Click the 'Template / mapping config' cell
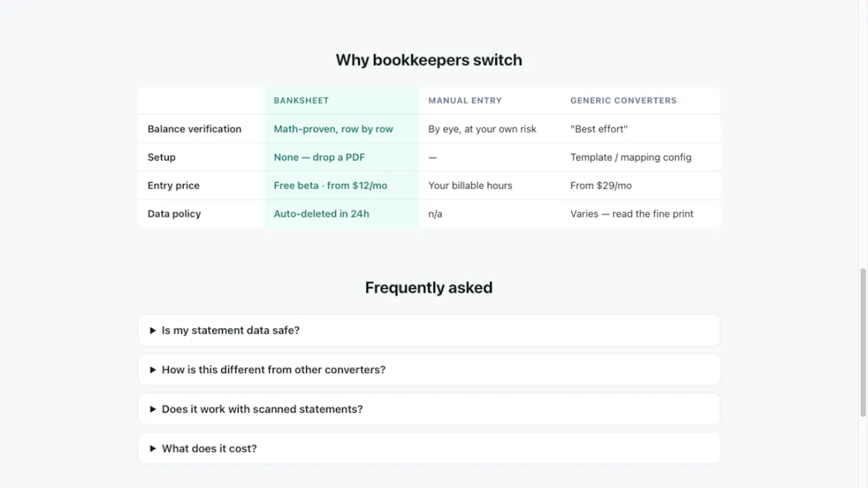The height and width of the screenshot is (488, 868). [x=640, y=157]
